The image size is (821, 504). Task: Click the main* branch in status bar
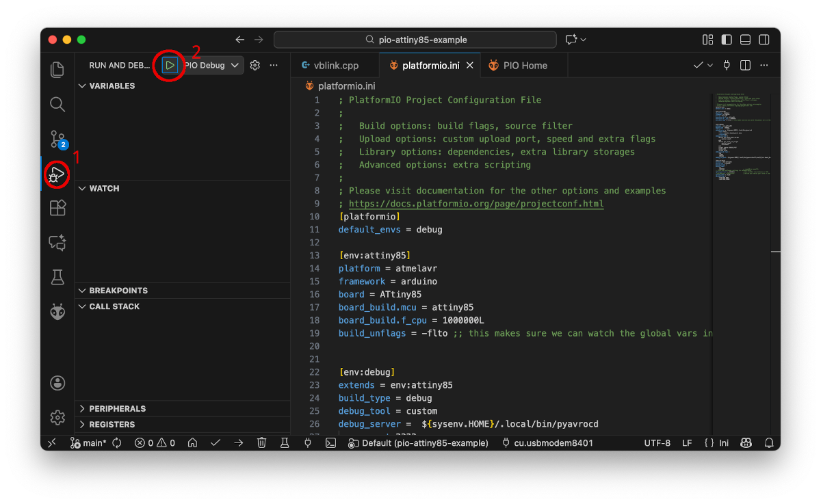[x=88, y=443]
